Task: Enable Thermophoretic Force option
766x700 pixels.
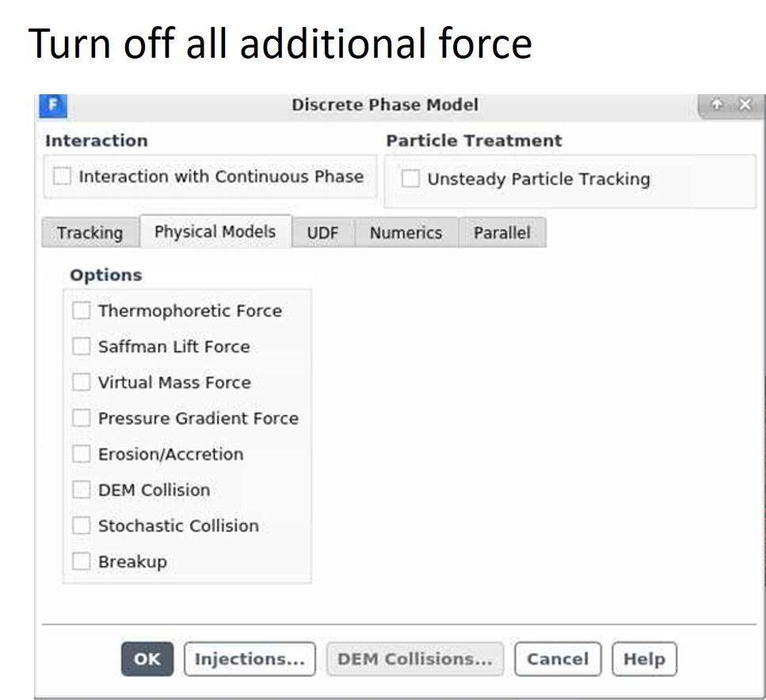Action: coord(82,310)
